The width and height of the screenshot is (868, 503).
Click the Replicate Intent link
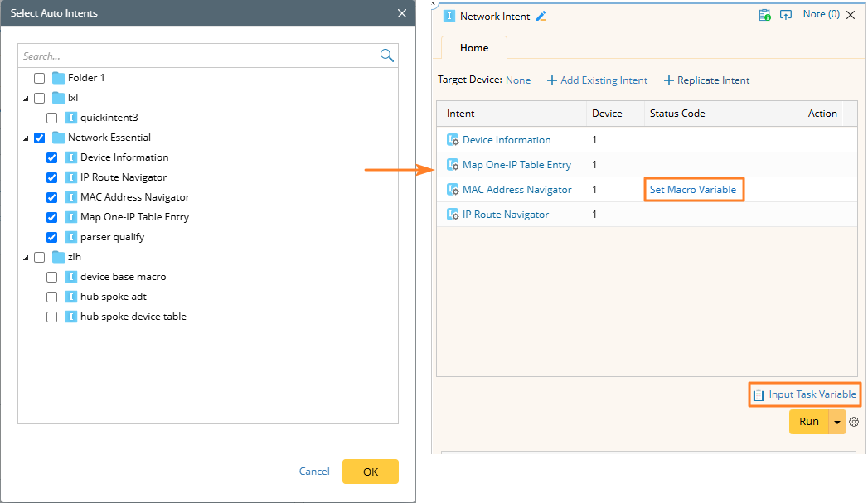pyautogui.click(x=713, y=80)
